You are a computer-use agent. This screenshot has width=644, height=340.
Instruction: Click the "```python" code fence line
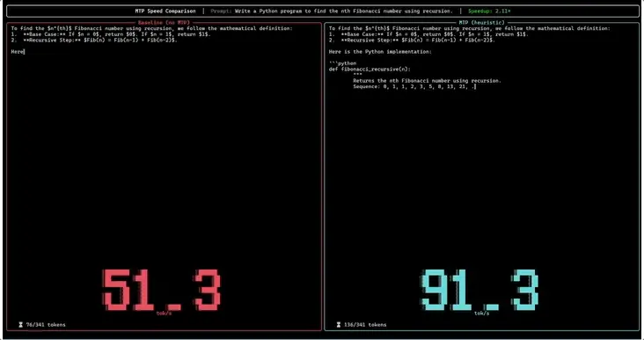342,63
